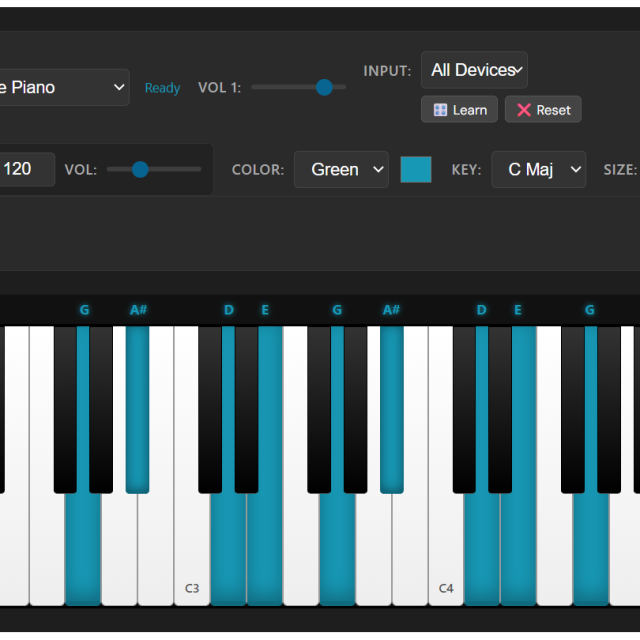Screen dimensions: 640x640
Task: Play the D#4 black key
Action: pos(500,409)
